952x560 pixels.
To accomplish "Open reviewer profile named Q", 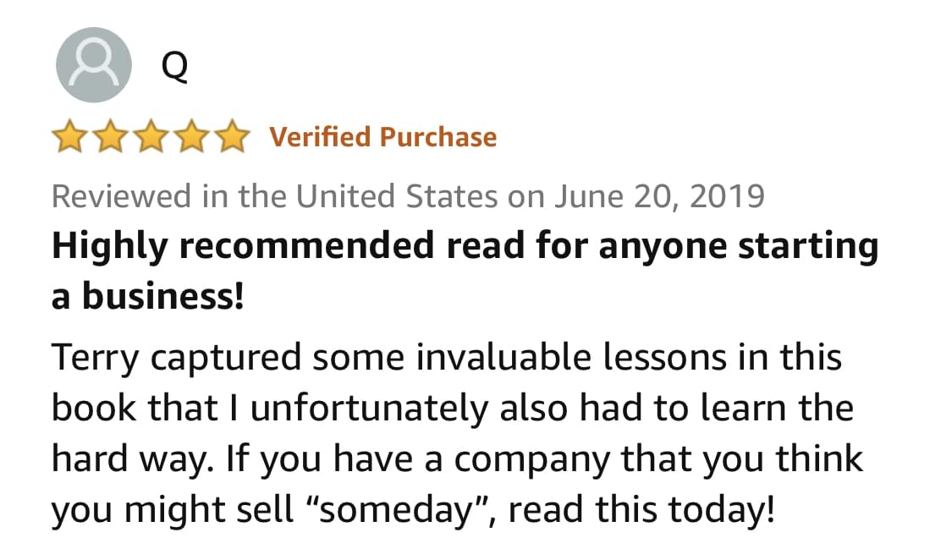I will tap(174, 66).
